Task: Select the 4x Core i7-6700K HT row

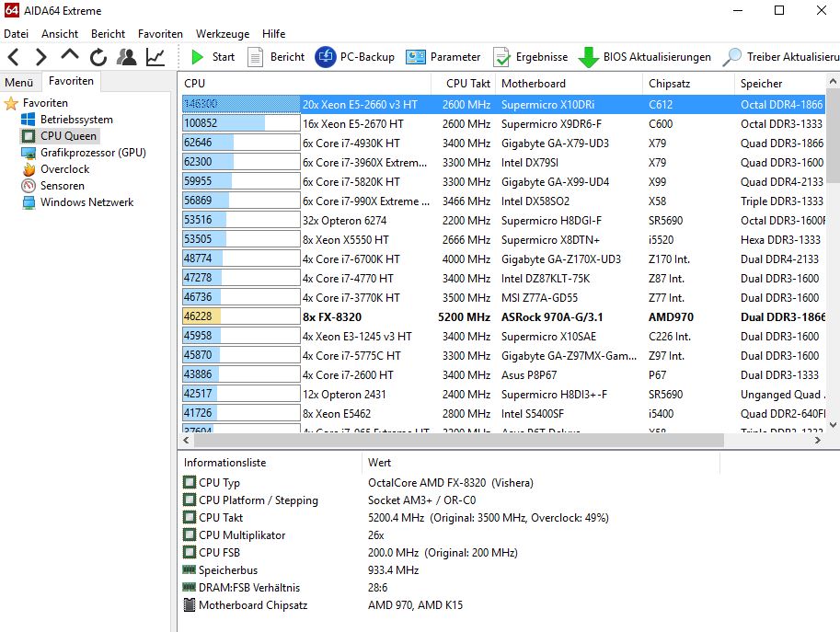Action: (x=503, y=259)
